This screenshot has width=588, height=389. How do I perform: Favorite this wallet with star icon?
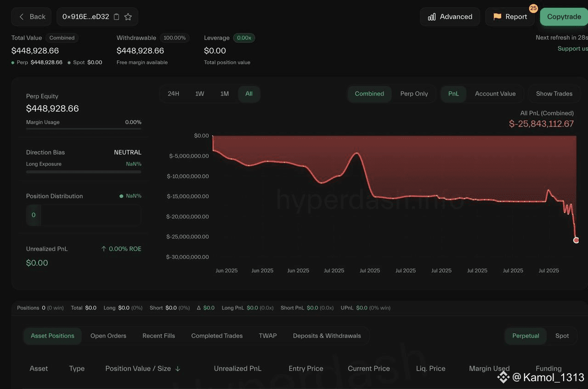(x=128, y=17)
